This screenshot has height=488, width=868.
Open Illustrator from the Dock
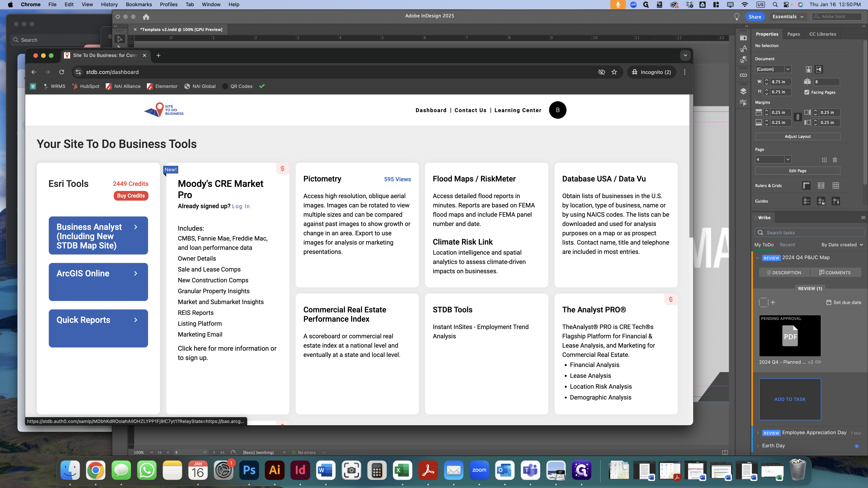275,470
